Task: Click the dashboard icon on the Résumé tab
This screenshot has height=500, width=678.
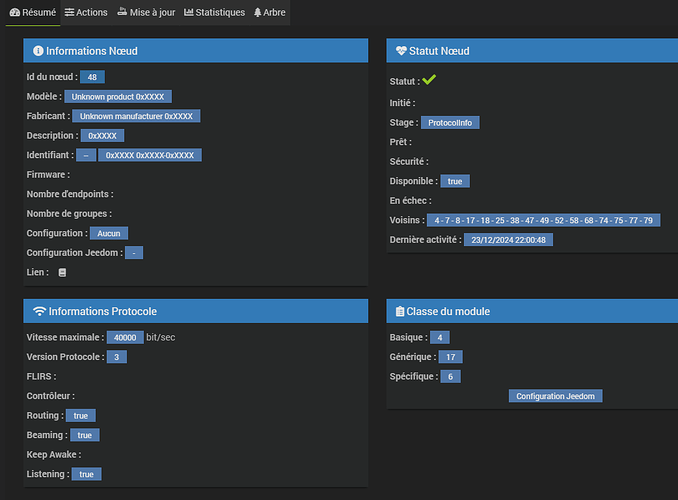Action: click(14, 12)
